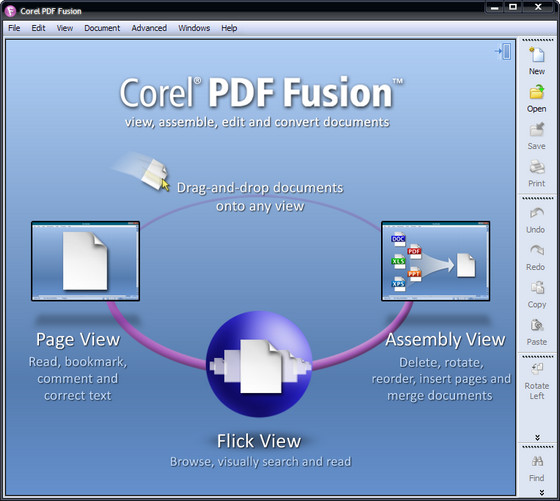Select the Page View thumbnail
Viewport: 560px width, 501px height.
pyautogui.click(x=85, y=261)
